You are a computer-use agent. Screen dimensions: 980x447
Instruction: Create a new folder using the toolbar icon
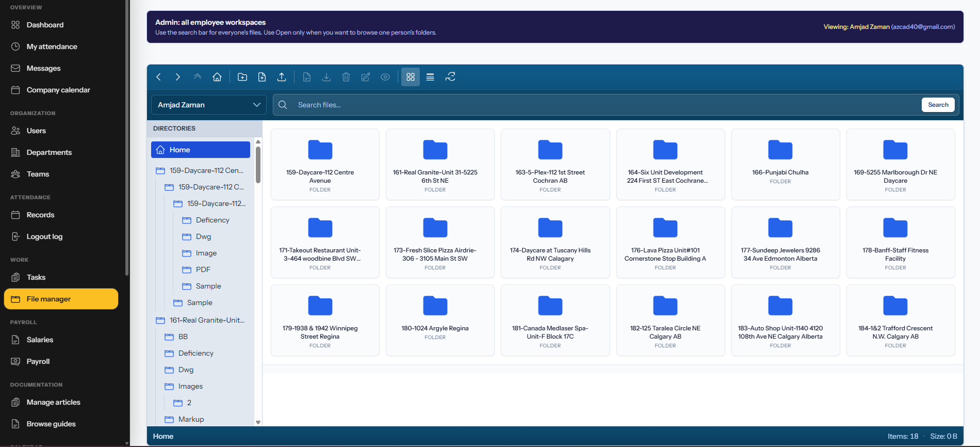click(x=242, y=77)
